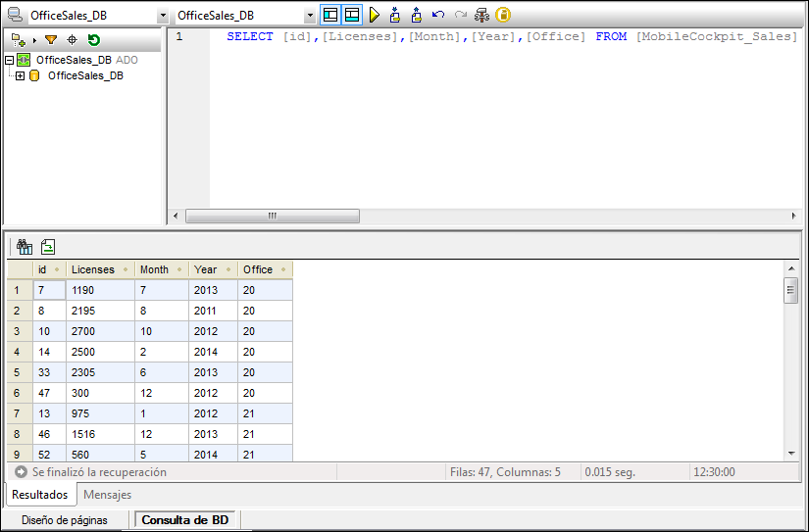Click the go-to-statement icon in results toolbar
Viewport: 809px width, 532px height.
coord(48,247)
